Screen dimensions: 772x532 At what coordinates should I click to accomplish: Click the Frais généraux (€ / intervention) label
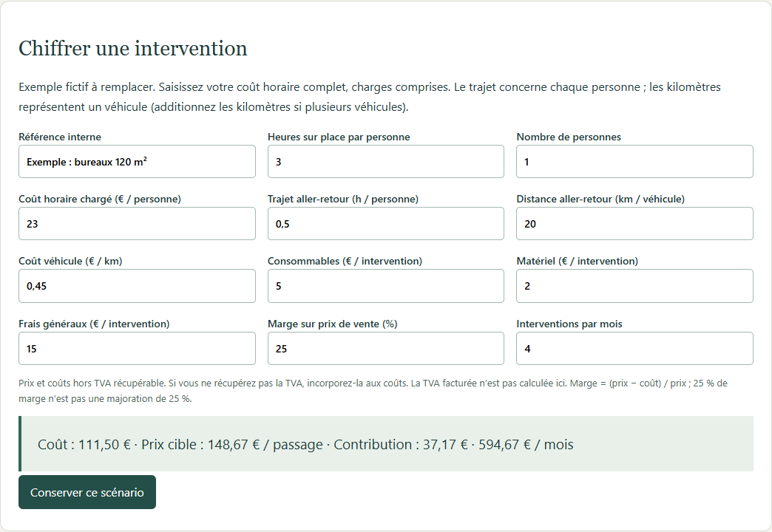94,324
